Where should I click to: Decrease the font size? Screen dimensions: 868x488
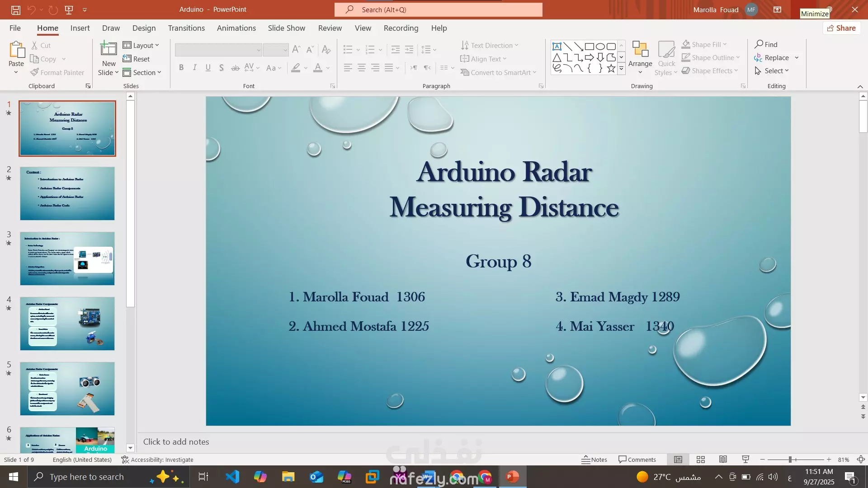(x=310, y=49)
